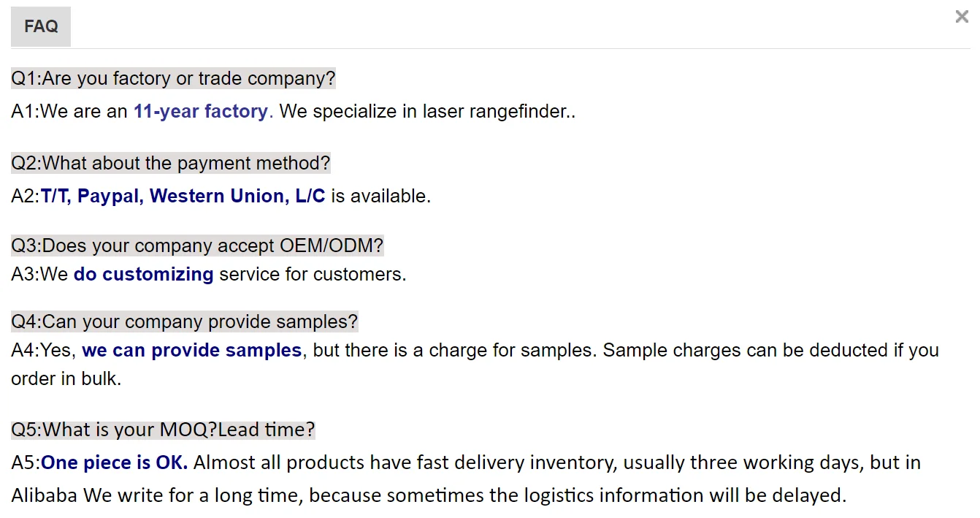
Task: Click the Q5 MOQ and lead time question
Action: click(163, 430)
